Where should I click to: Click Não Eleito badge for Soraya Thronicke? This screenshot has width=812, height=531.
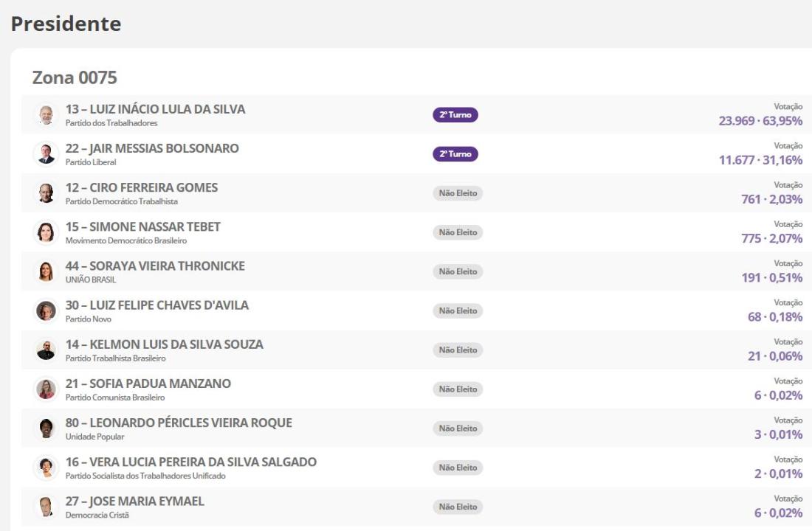click(458, 271)
